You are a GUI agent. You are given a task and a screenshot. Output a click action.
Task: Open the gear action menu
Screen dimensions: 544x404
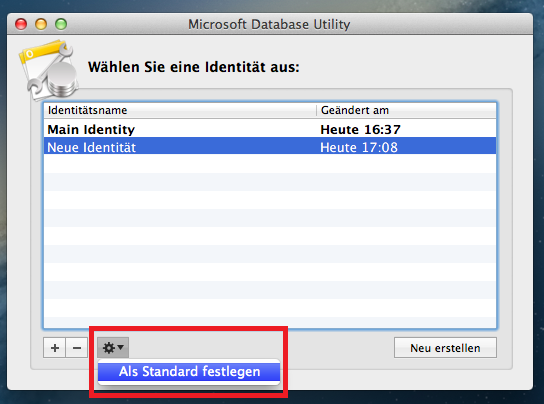[x=113, y=347]
